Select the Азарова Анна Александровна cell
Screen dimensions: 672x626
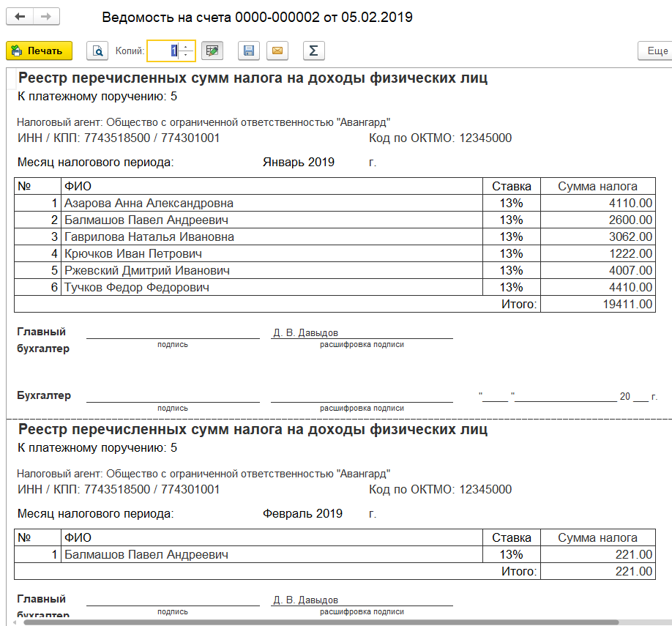point(149,204)
